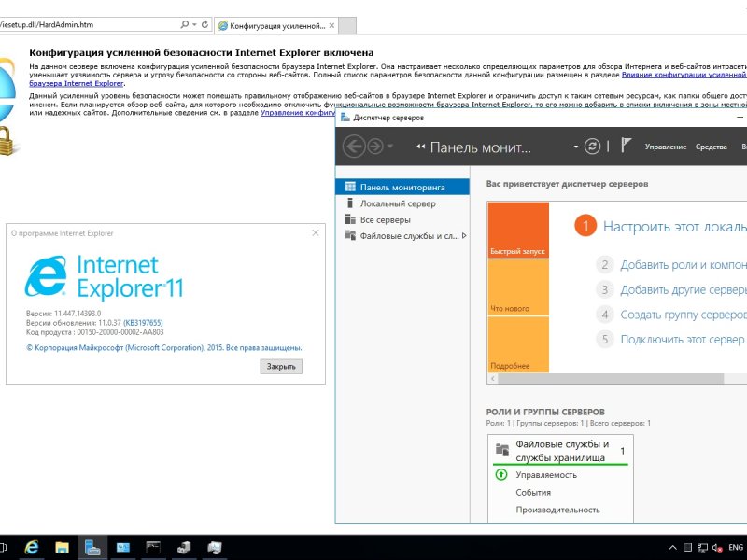Screen dimensions: 747x560
Task: Click the green Управляемость status icon
Action: pyautogui.click(x=501, y=474)
